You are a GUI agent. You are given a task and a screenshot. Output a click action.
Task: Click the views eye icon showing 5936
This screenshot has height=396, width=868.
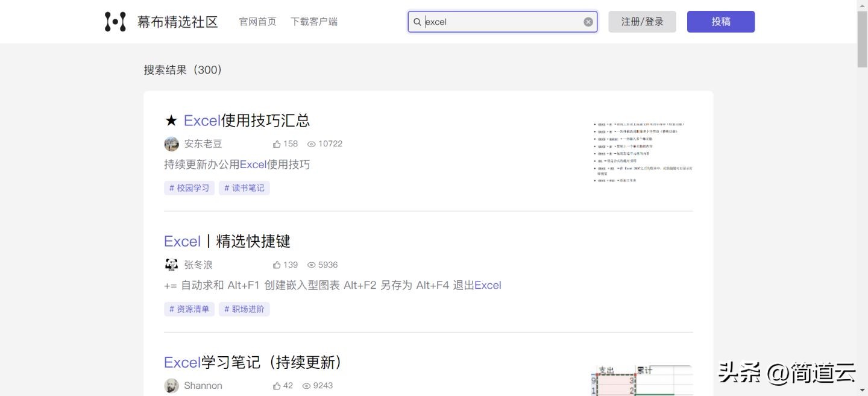(312, 265)
